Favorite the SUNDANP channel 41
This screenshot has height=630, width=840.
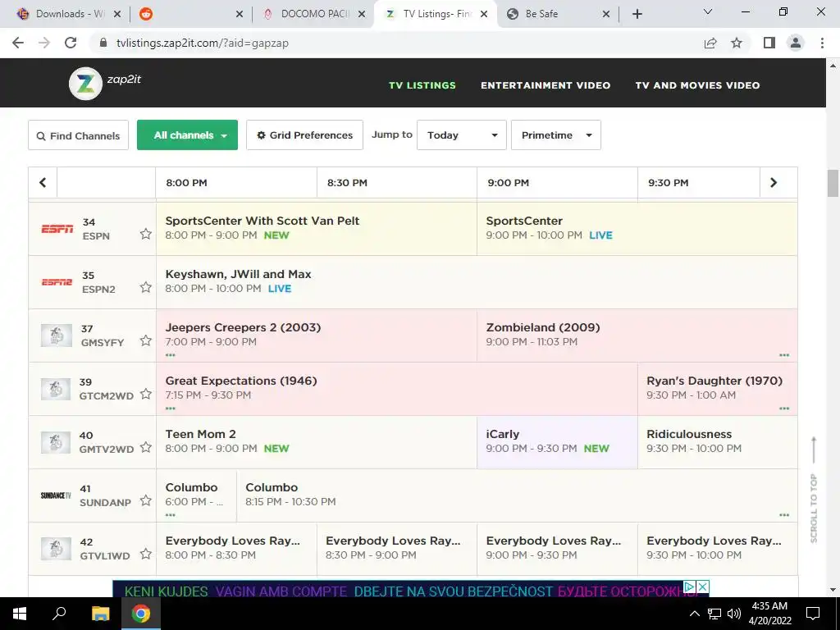click(146, 500)
